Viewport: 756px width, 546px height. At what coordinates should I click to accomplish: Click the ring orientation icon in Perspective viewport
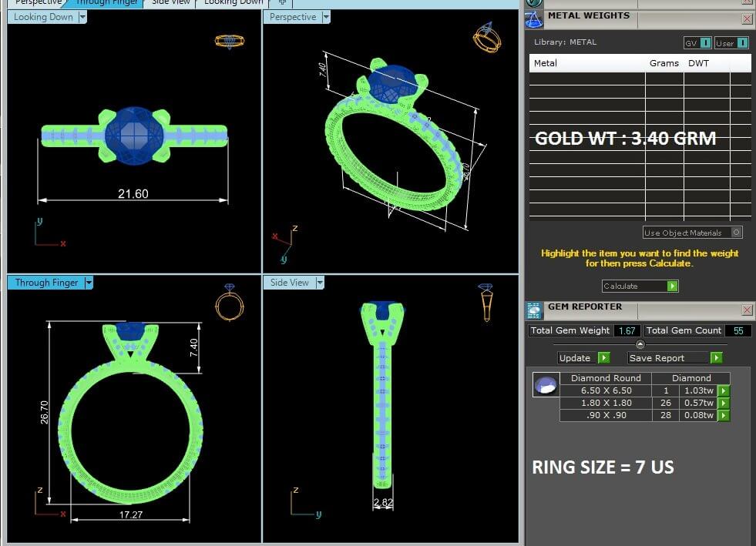(x=486, y=38)
